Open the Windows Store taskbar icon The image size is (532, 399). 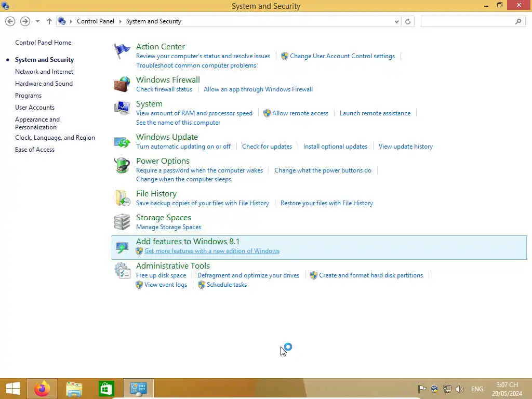[106, 389]
